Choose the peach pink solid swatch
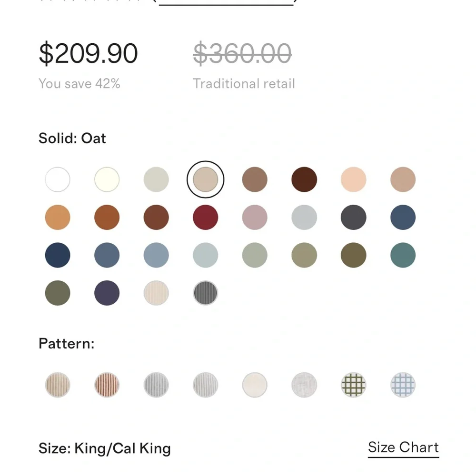Screen dimensions: 476x476 (x=353, y=179)
